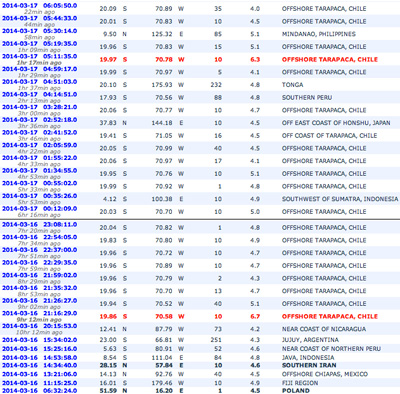Click the SOUTHERN PERU region text
Viewport: 400px width, 394px height.
click(307, 97)
